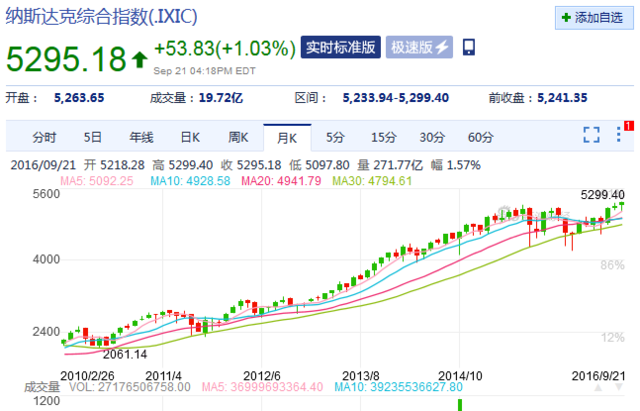Click the 添加自选 add-to-watchlist button

click(x=594, y=18)
